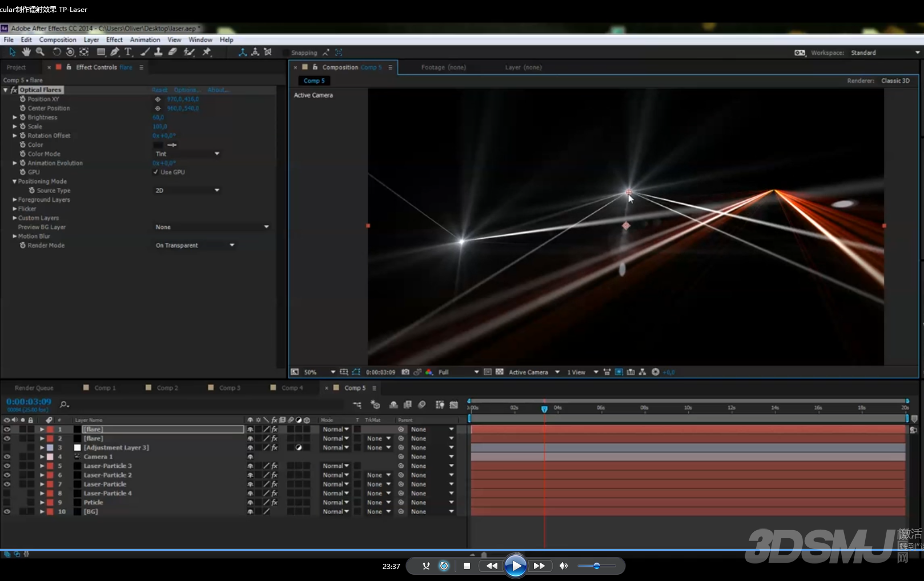Adjust the video player volume slider
Screen dimensions: 924x581
596,566
